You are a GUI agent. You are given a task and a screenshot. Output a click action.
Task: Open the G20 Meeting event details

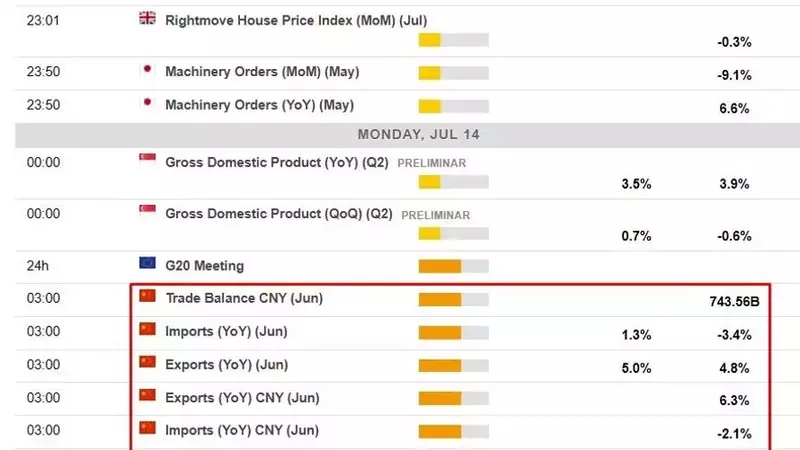pyautogui.click(x=205, y=266)
